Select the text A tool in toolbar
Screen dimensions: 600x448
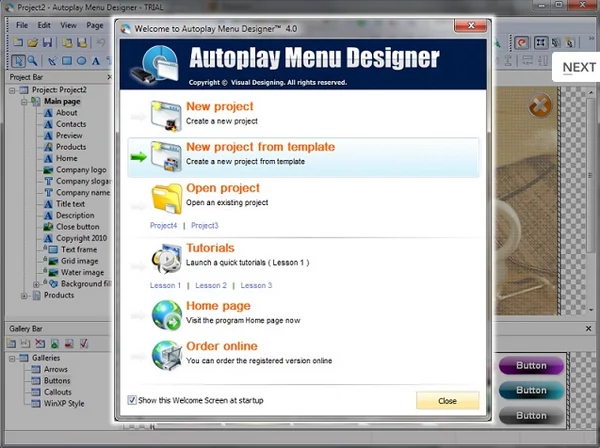(96, 60)
